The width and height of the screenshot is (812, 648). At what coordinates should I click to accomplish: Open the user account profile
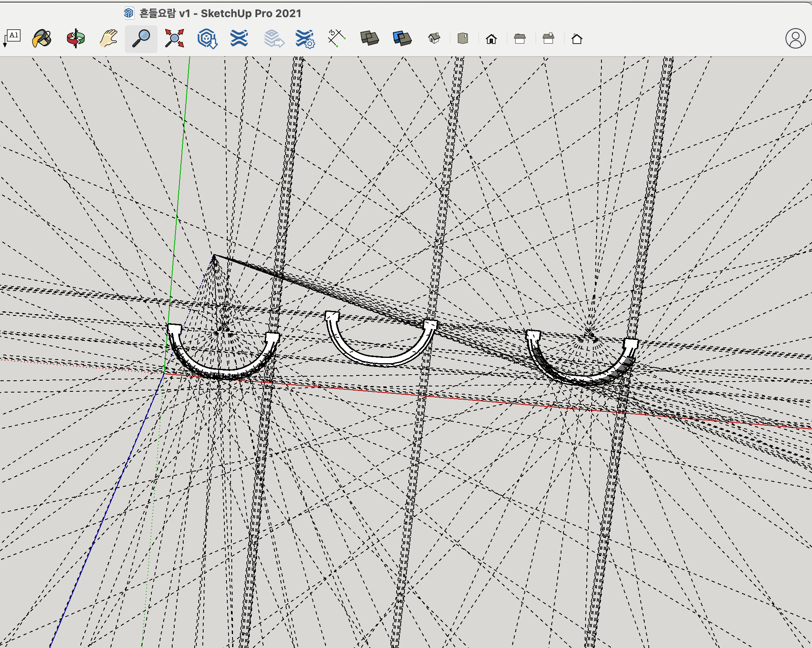click(x=795, y=39)
